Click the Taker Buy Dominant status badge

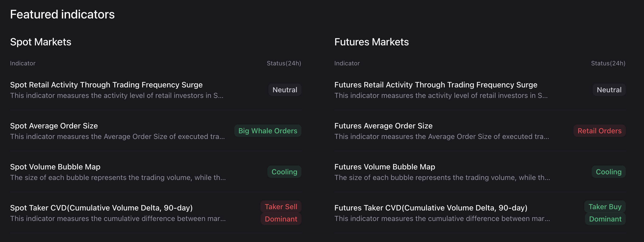(x=605, y=213)
